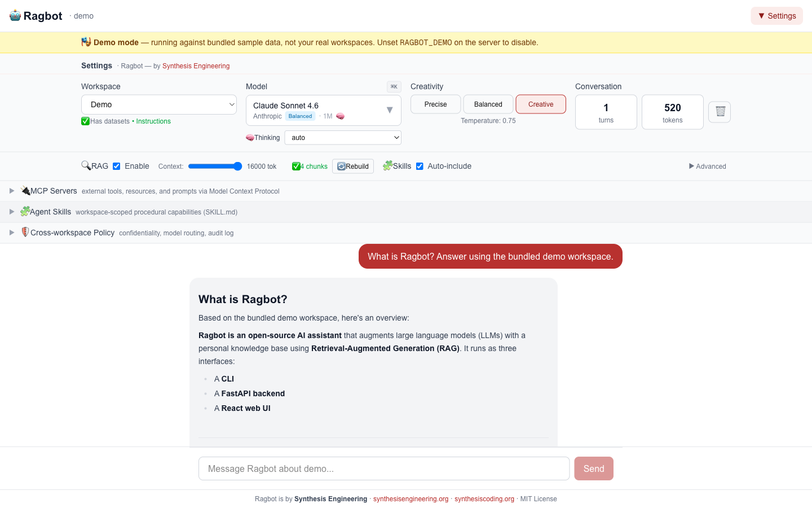Click the 'A FastAPI backend' list item
Screen dimensions: 812x508
pyautogui.click(x=250, y=393)
